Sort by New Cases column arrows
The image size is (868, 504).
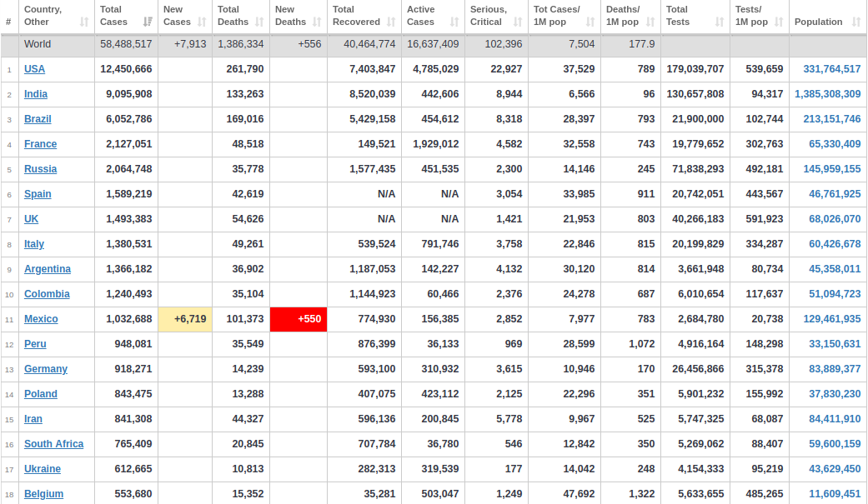pyautogui.click(x=202, y=22)
